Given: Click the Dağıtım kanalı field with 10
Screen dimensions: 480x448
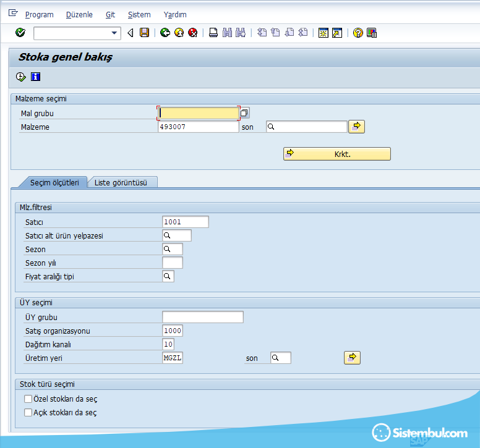Looking at the screenshot, I should [x=168, y=344].
